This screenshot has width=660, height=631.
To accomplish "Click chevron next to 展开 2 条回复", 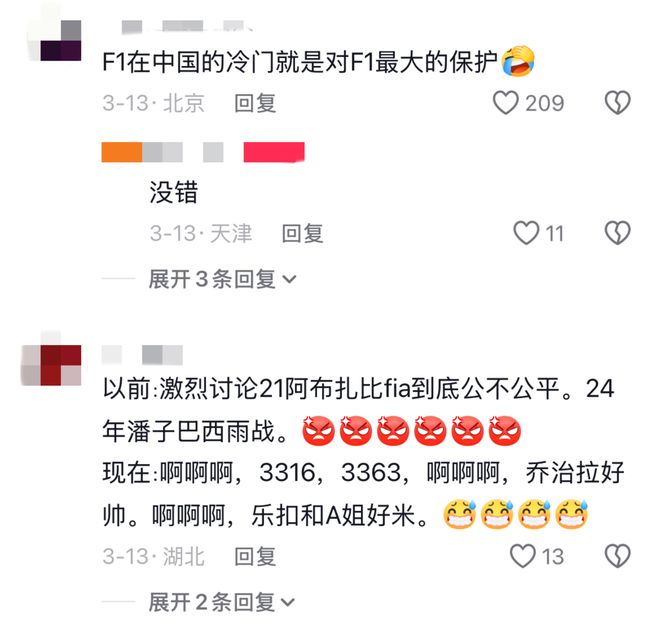I will tap(288, 602).
